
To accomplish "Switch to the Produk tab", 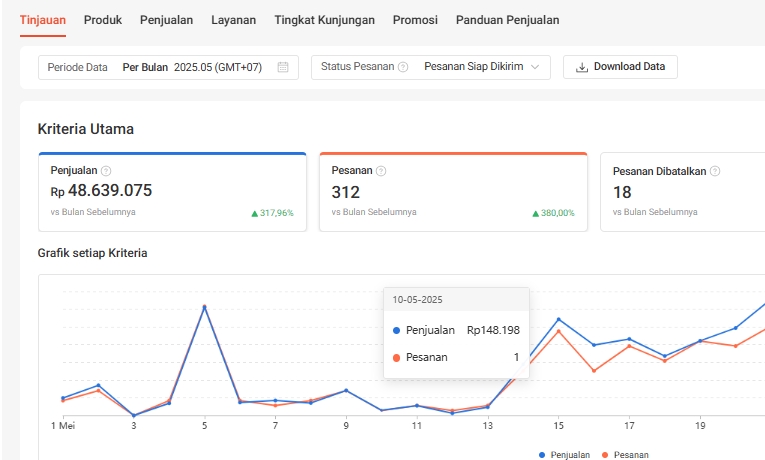I will 103,20.
